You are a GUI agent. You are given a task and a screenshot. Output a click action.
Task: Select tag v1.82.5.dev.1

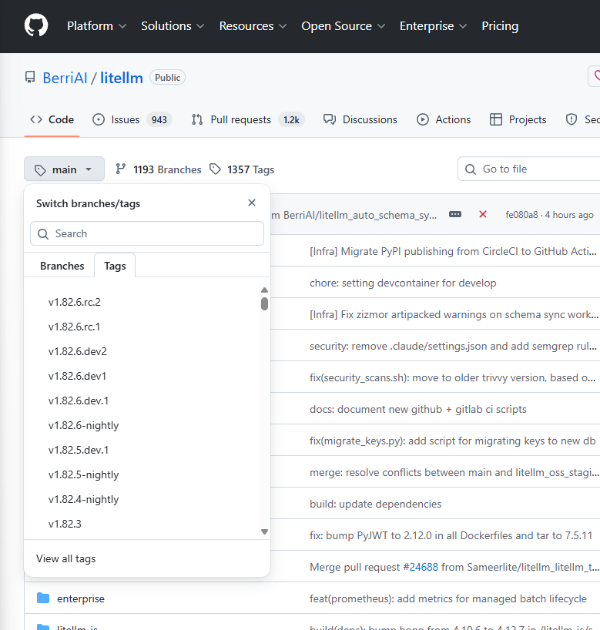coord(78,450)
